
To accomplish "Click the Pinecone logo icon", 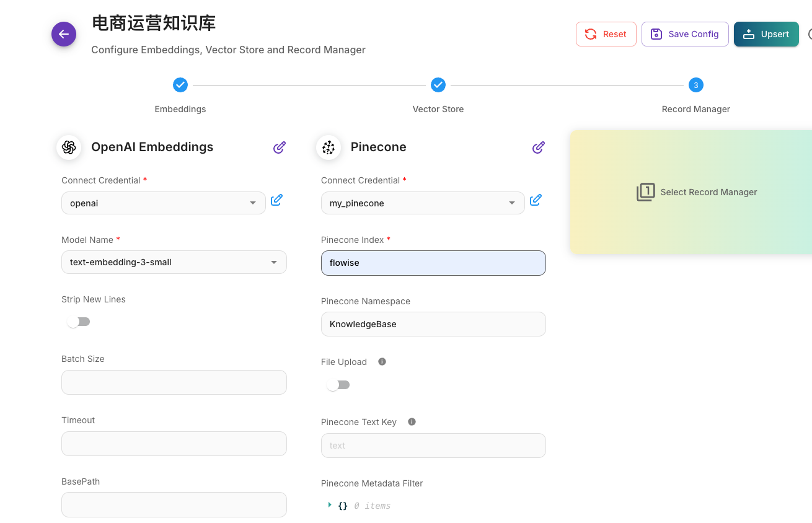I will click(329, 147).
